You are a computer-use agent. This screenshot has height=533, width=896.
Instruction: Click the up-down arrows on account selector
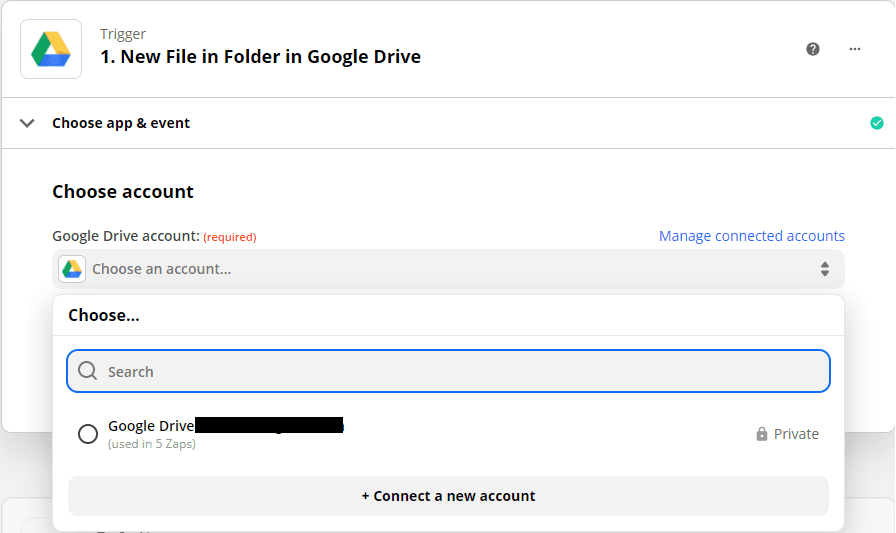pos(825,269)
